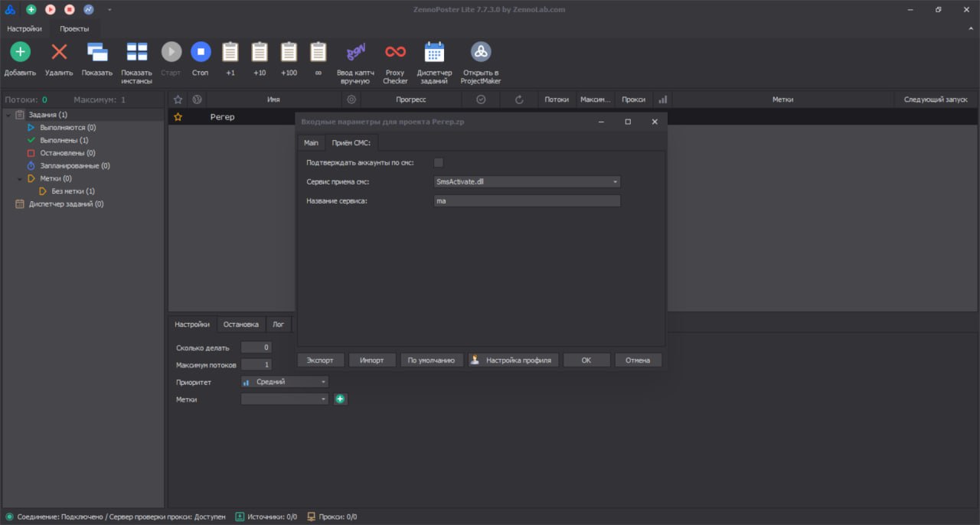The width and height of the screenshot is (980, 525).
Task: Open the Сервис приема смс dropdown
Action: [527, 181]
